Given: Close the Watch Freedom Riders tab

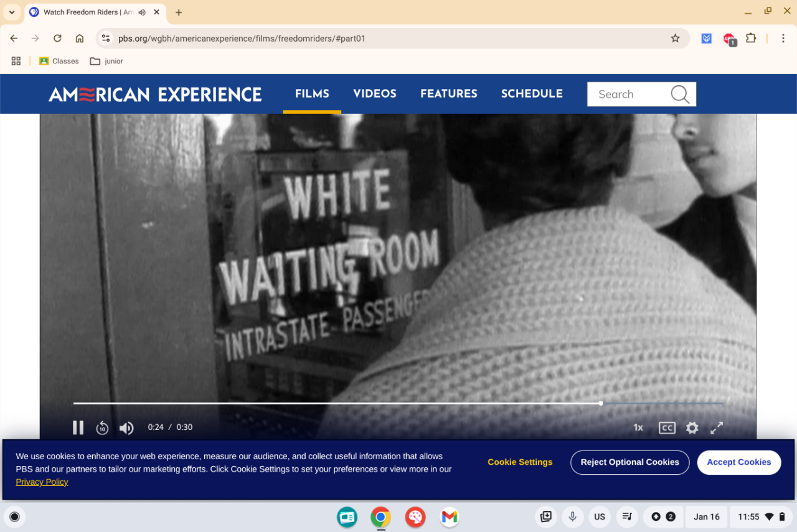Looking at the screenshot, I should coord(157,12).
